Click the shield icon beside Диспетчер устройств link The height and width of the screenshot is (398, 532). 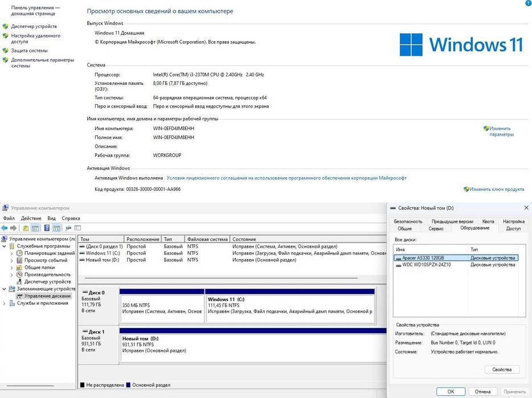[5, 26]
